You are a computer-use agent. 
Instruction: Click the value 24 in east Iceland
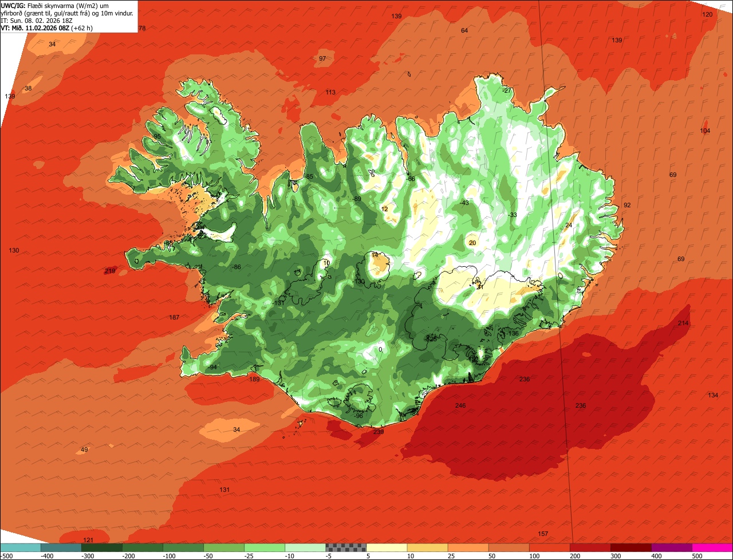[569, 226]
